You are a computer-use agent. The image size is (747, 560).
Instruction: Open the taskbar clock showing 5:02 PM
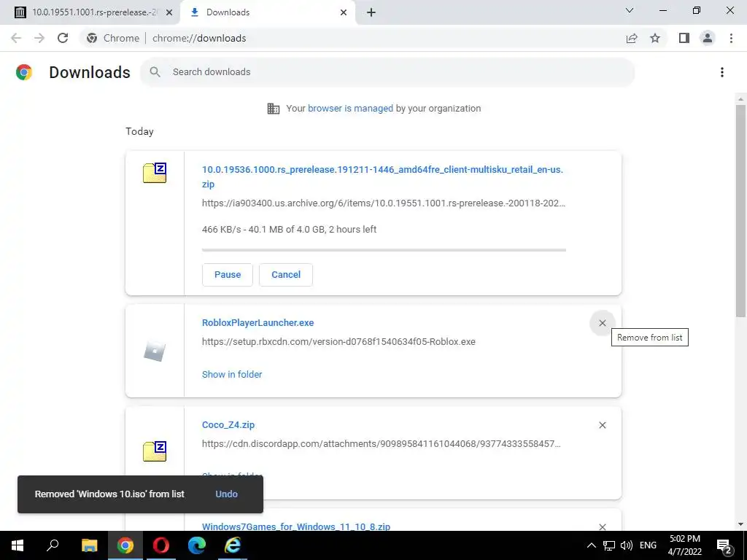tap(684, 545)
